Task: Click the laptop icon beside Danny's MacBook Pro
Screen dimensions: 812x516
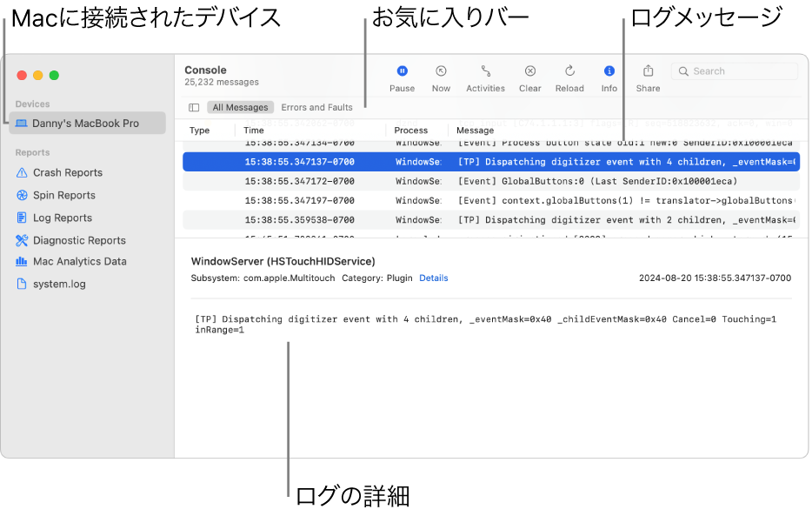Action: [x=21, y=124]
